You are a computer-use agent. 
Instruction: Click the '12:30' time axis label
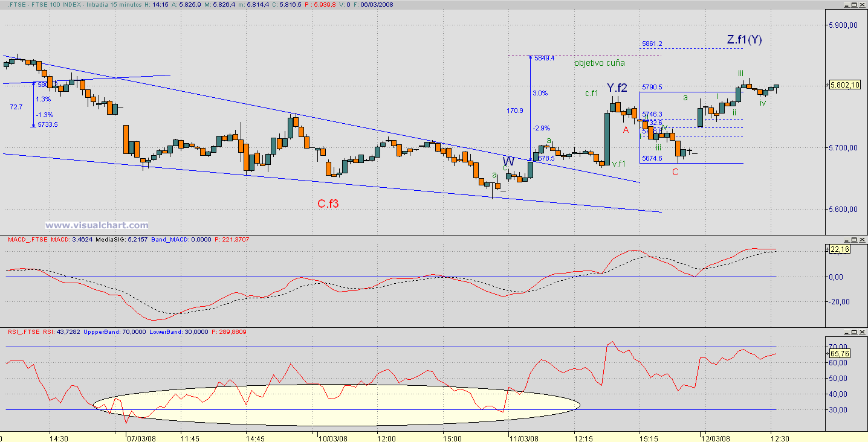pos(780,438)
